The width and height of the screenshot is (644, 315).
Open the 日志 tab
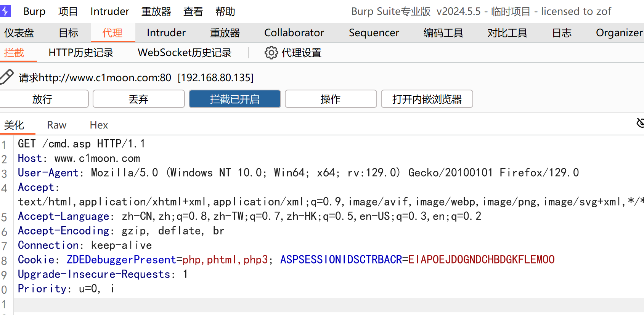click(562, 33)
